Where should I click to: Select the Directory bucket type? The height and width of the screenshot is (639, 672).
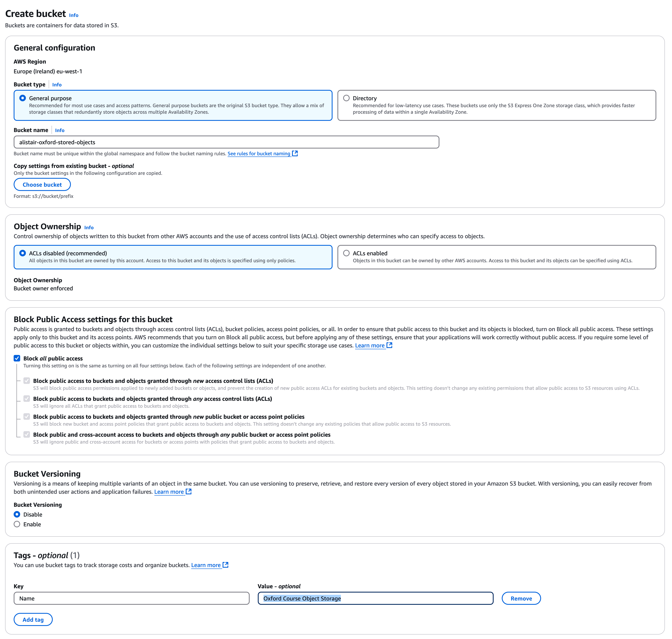pyautogui.click(x=346, y=98)
